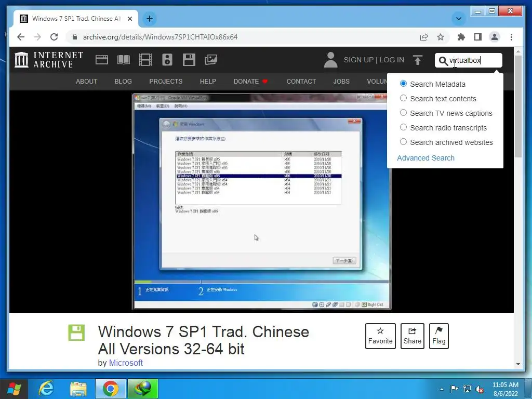Click the Favorite button

tap(380, 336)
